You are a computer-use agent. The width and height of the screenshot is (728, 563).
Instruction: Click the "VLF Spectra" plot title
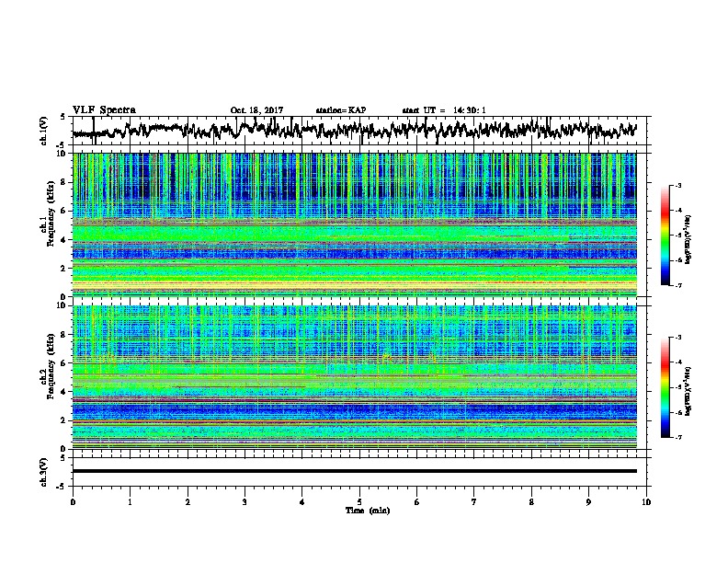pos(104,110)
